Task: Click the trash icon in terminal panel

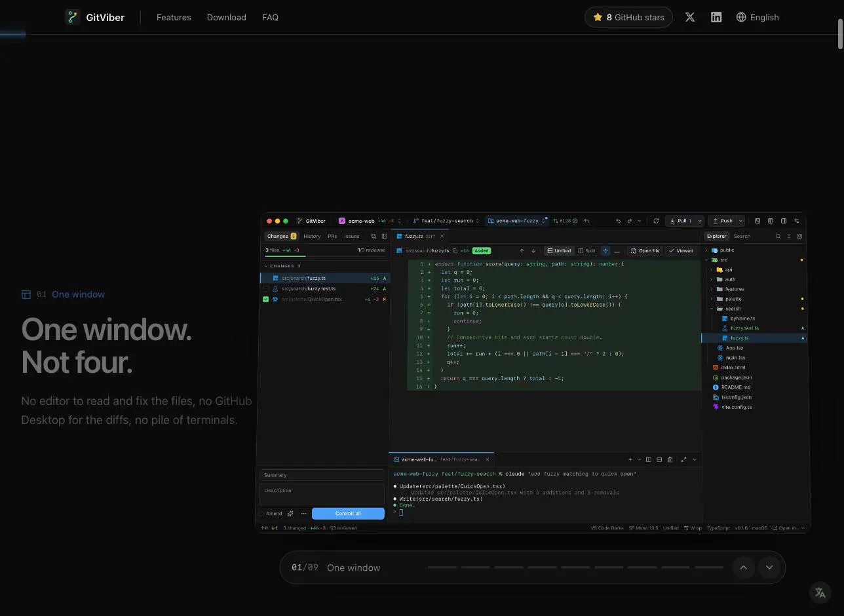Action: coord(670,459)
